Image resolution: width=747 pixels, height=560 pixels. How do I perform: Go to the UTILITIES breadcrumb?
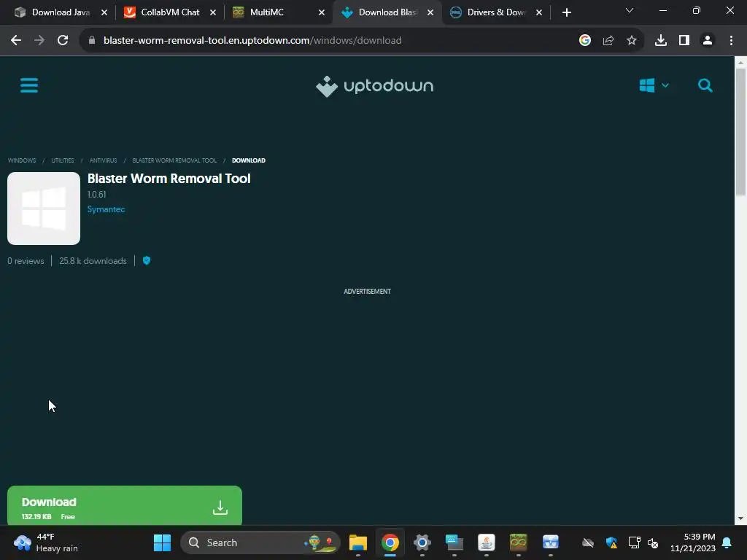(x=63, y=160)
